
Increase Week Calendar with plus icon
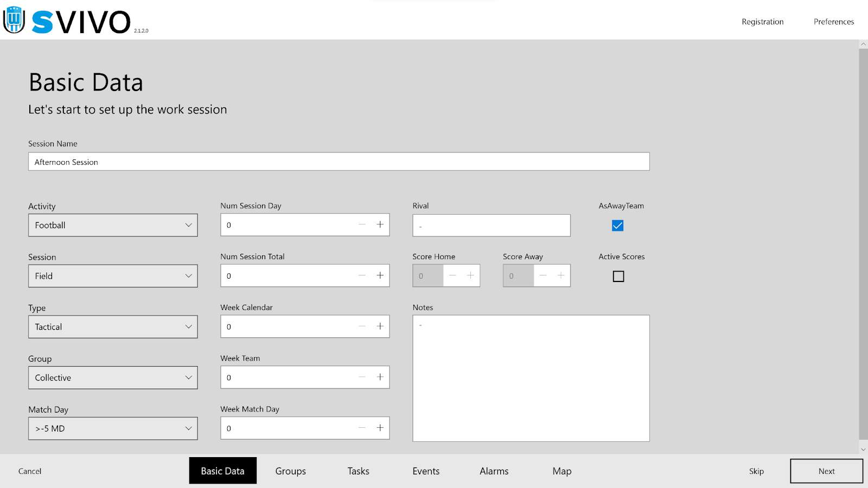click(x=380, y=326)
